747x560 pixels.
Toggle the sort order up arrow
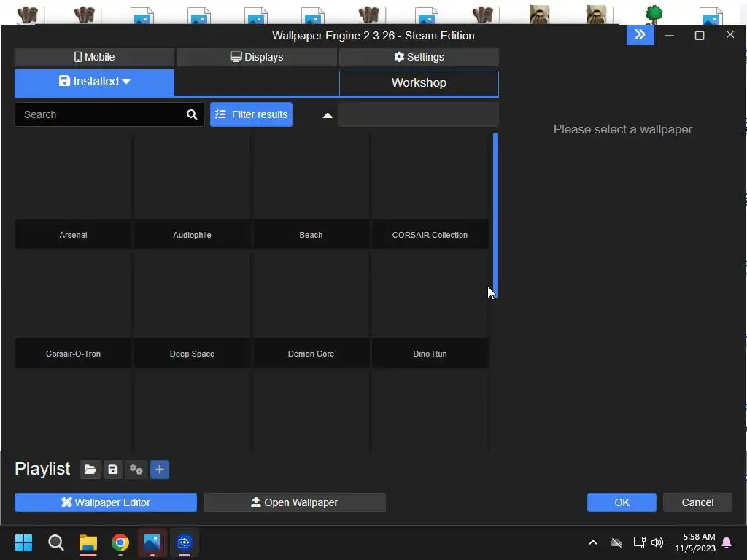pos(328,115)
